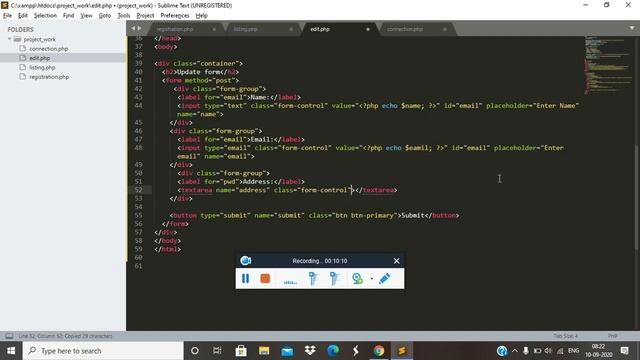The height and width of the screenshot is (360, 640).
Task: Open the Find menu
Action: click(x=69, y=16)
